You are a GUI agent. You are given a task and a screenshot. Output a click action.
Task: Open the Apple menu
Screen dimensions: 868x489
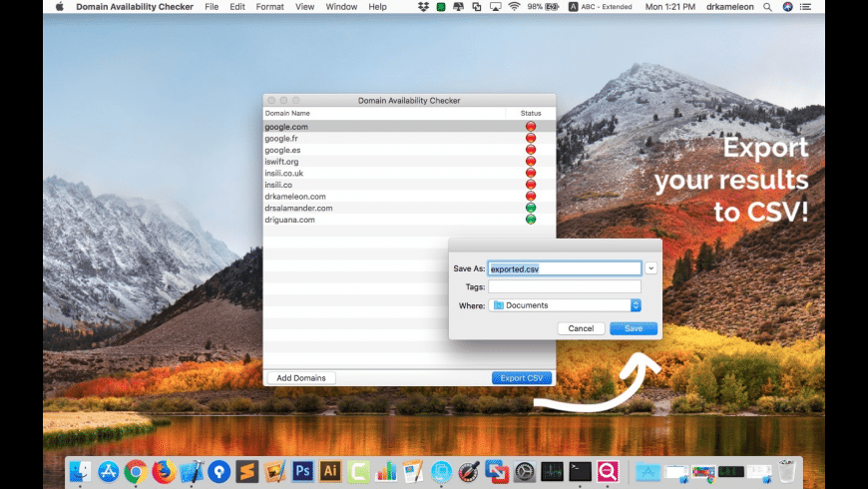point(59,7)
